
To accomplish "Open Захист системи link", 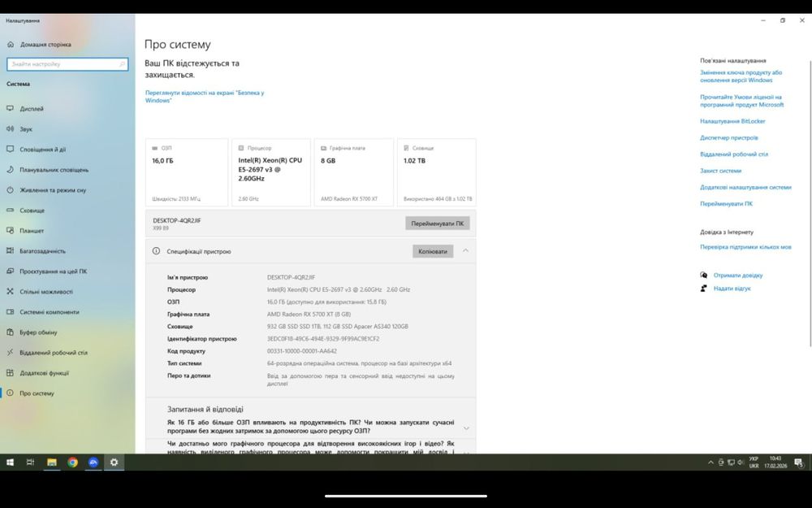I will coord(721,171).
